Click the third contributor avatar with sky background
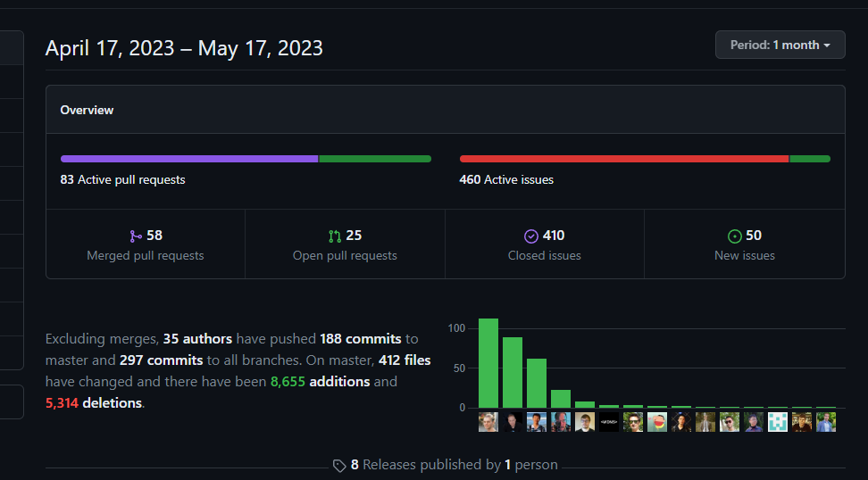The image size is (868, 480). 537,422
